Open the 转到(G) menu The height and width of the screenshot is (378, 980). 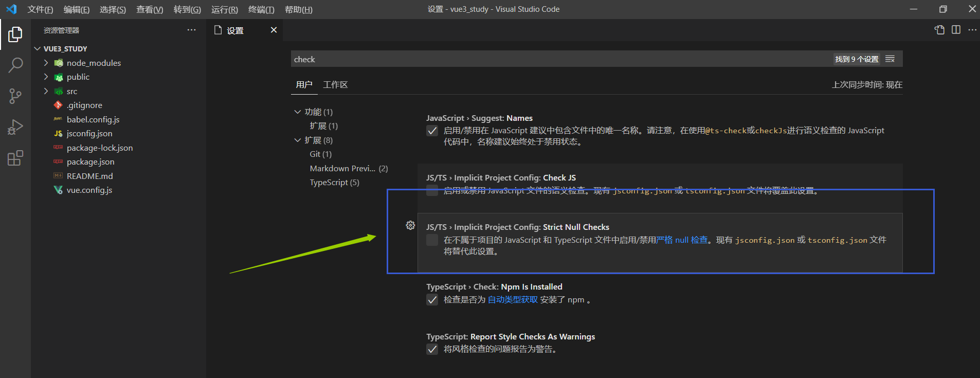tap(187, 9)
